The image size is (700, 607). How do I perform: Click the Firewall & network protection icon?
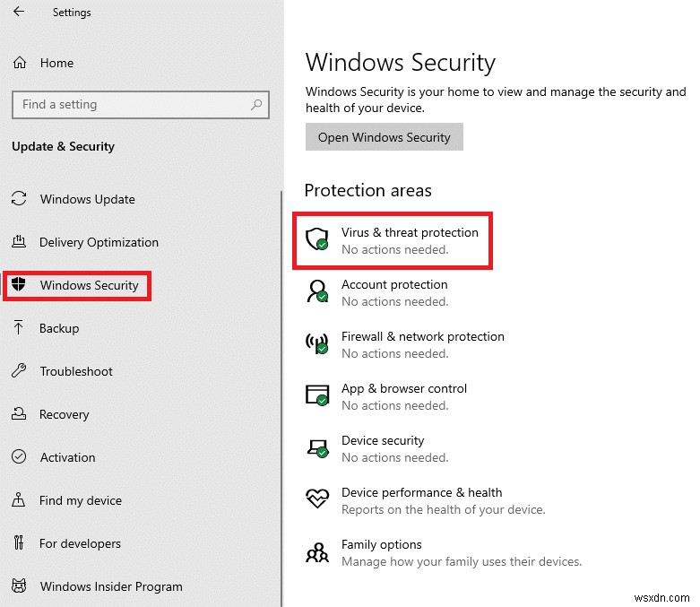tap(317, 343)
